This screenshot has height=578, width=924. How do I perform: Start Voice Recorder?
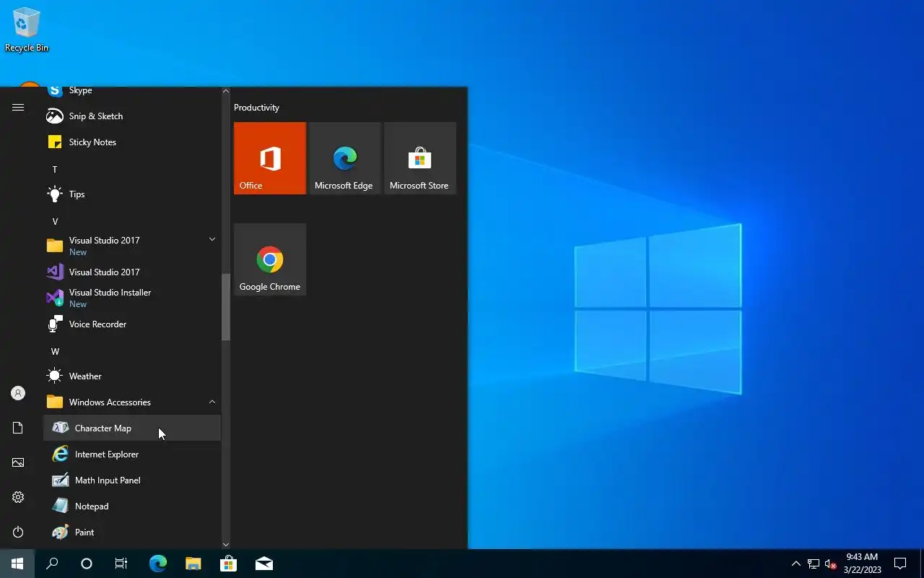[132, 324]
